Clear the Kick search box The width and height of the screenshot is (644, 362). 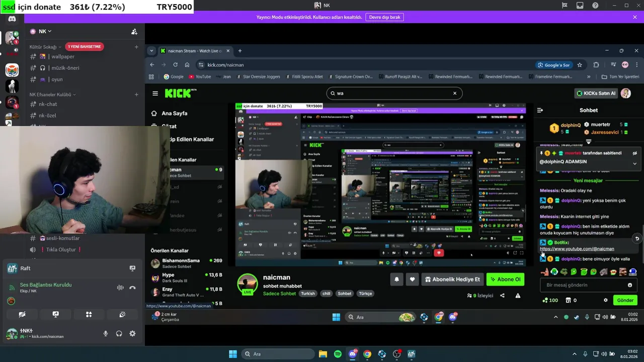pos(455,93)
